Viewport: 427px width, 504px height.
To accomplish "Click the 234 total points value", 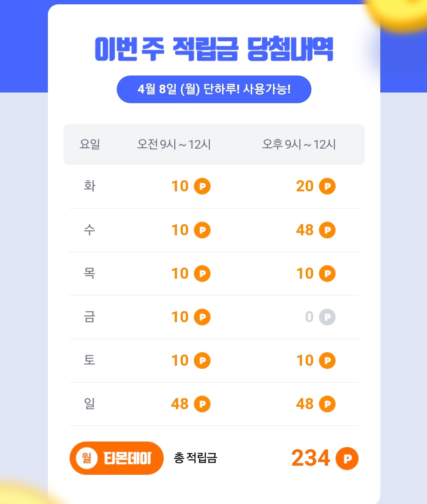I will point(311,458).
